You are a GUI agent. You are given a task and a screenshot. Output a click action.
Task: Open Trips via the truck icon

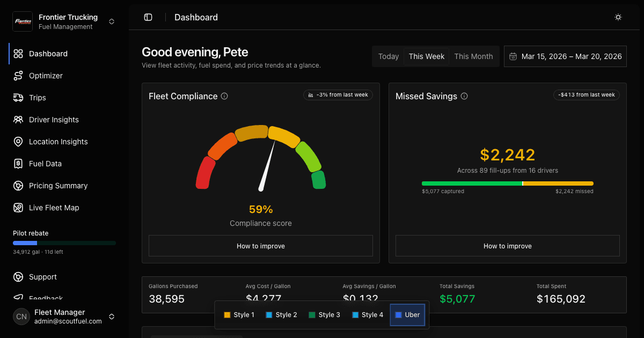click(x=18, y=98)
